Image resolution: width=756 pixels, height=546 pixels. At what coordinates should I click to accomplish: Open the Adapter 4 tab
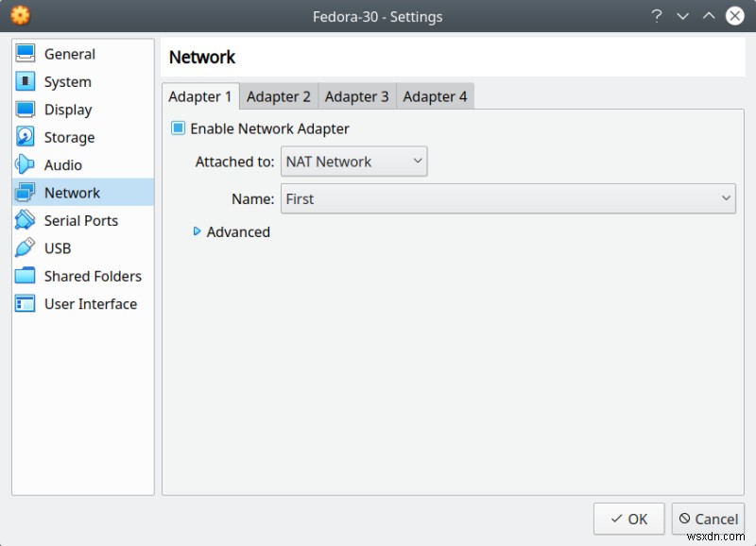(435, 95)
